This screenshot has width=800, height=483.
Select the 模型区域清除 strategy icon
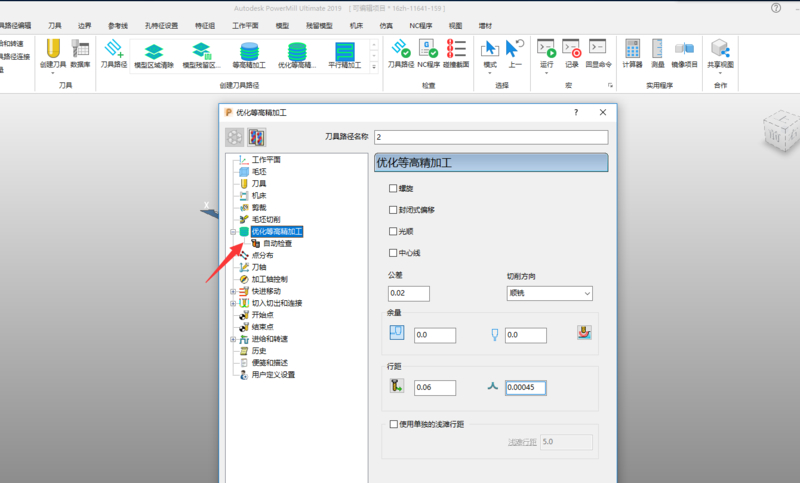tap(154, 52)
